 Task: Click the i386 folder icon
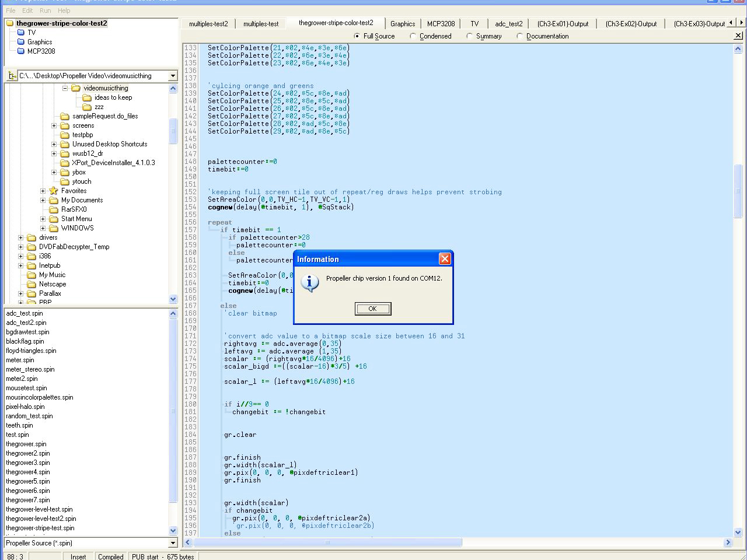point(32,256)
